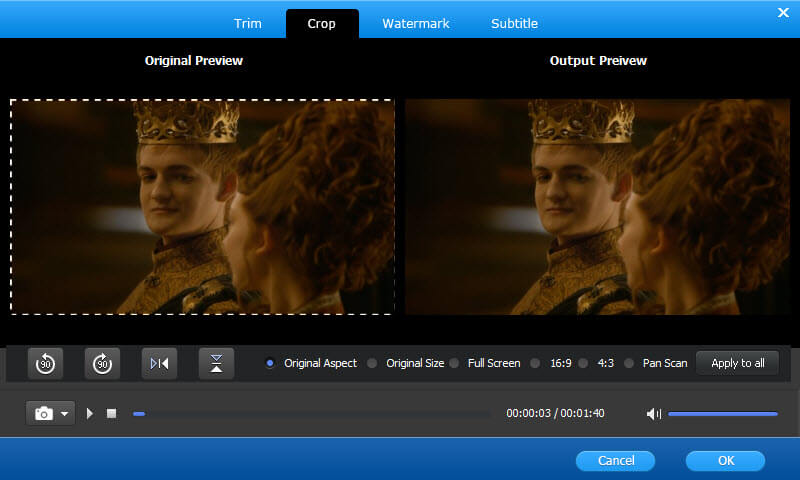800x480 pixels.
Task: Choose the 4:3 aspect ratio
Action: [x=583, y=363]
